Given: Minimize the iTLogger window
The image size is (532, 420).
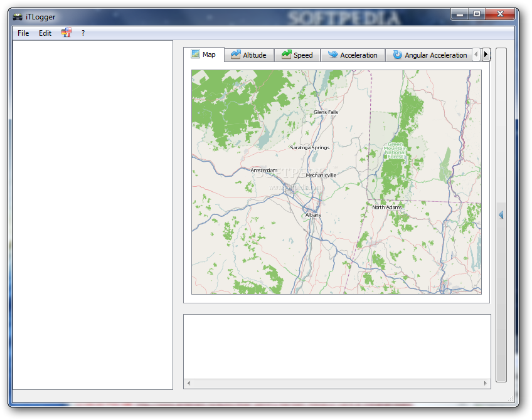Looking at the screenshot, I should click(460, 14).
